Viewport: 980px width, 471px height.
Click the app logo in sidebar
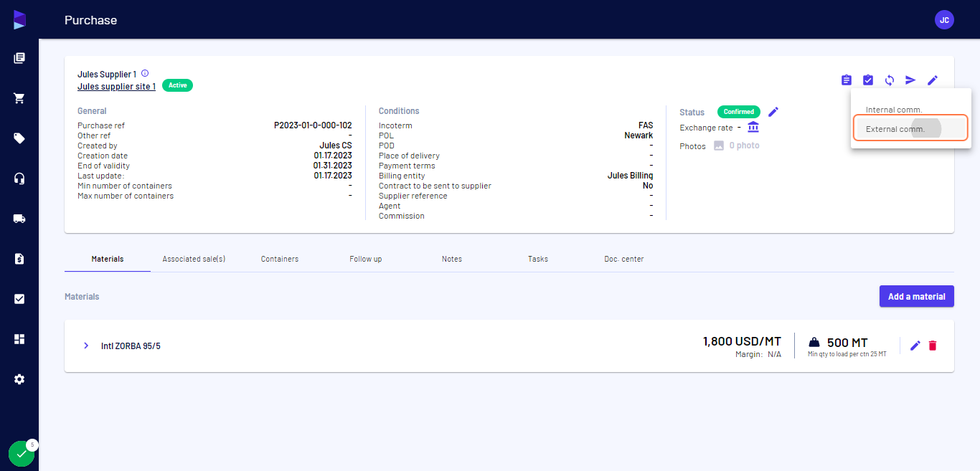(x=19, y=20)
